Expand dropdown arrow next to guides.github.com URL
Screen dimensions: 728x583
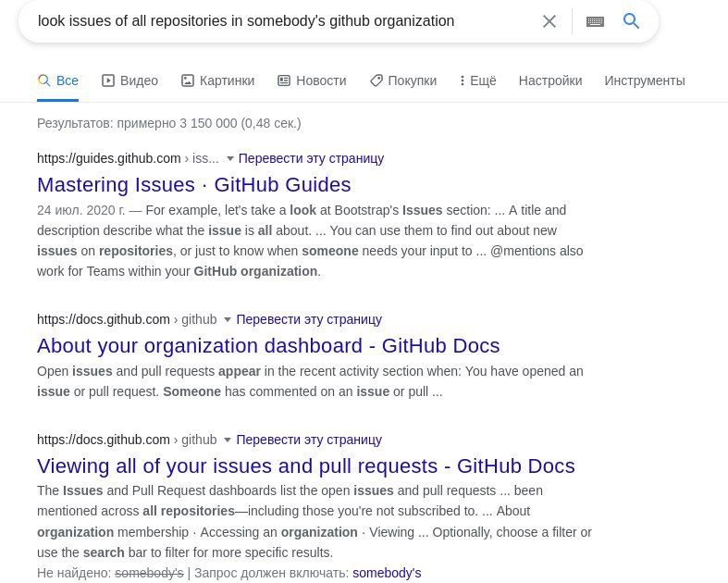(229, 159)
